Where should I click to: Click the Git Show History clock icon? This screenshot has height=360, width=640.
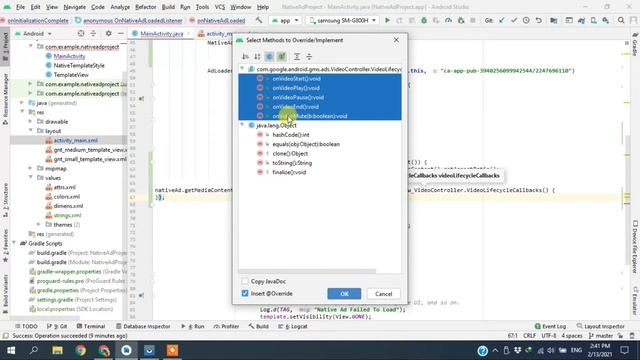click(526, 20)
